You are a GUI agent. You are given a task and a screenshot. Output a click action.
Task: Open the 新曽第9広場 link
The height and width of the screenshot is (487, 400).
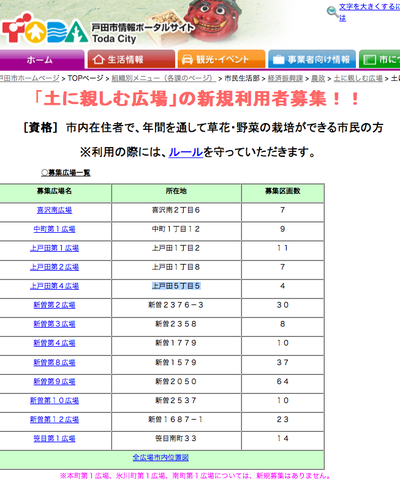54,381
